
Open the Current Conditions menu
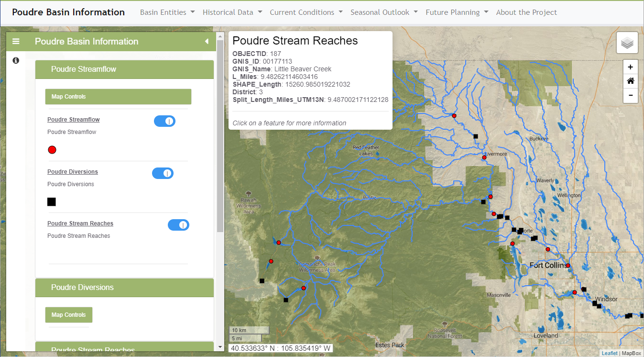(306, 12)
